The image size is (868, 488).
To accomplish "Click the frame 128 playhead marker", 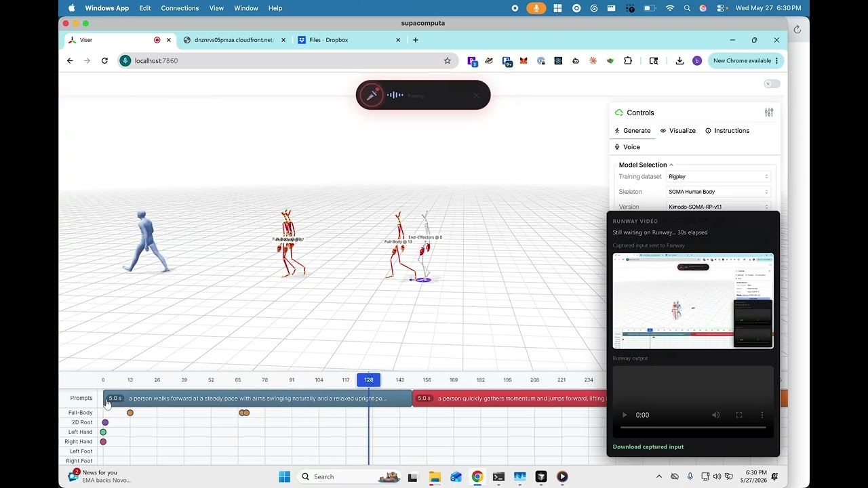I will click(x=368, y=380).
